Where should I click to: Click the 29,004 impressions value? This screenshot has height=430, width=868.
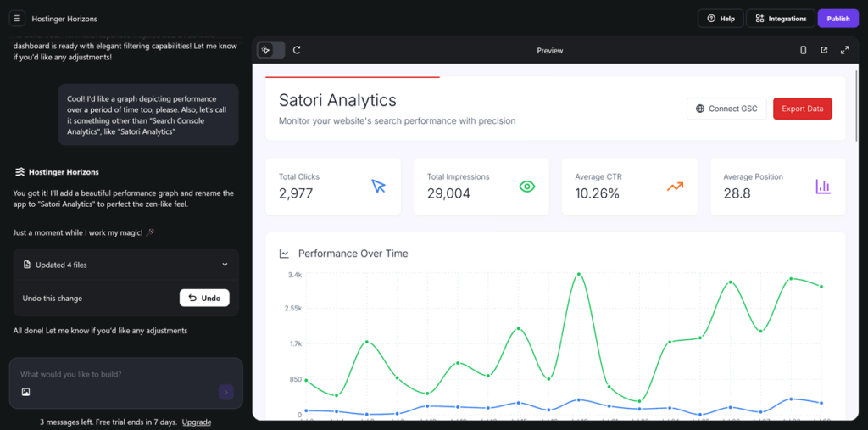[448, 193]
